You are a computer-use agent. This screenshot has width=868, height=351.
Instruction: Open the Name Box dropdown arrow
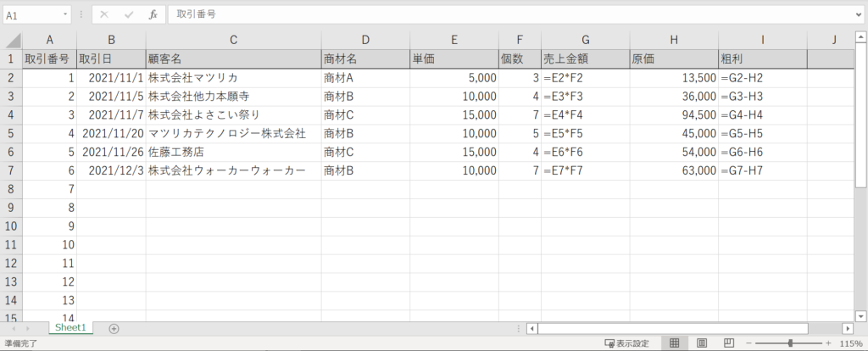click(66, 15)
